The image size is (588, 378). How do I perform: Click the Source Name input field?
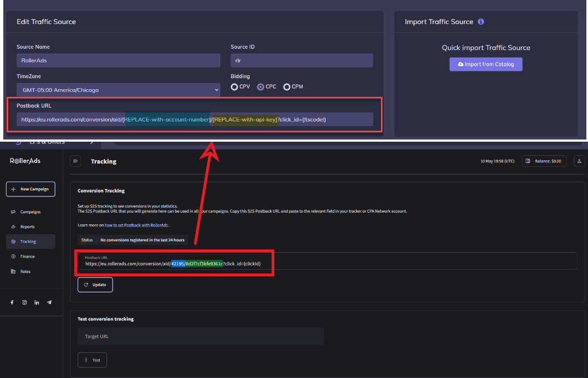tap(118, 60)
